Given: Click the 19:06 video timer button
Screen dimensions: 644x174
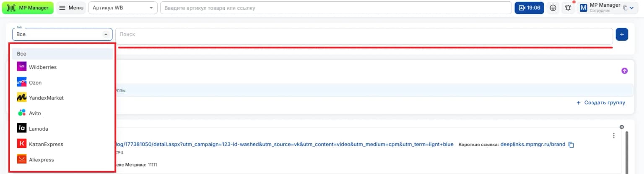Looking at the screenshot, I should click(x=530, y=8).
